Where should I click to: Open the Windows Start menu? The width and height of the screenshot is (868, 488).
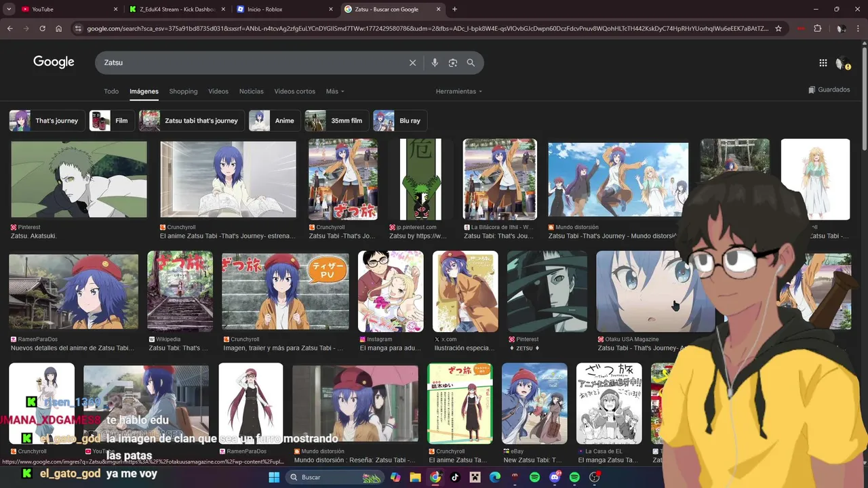274,477
